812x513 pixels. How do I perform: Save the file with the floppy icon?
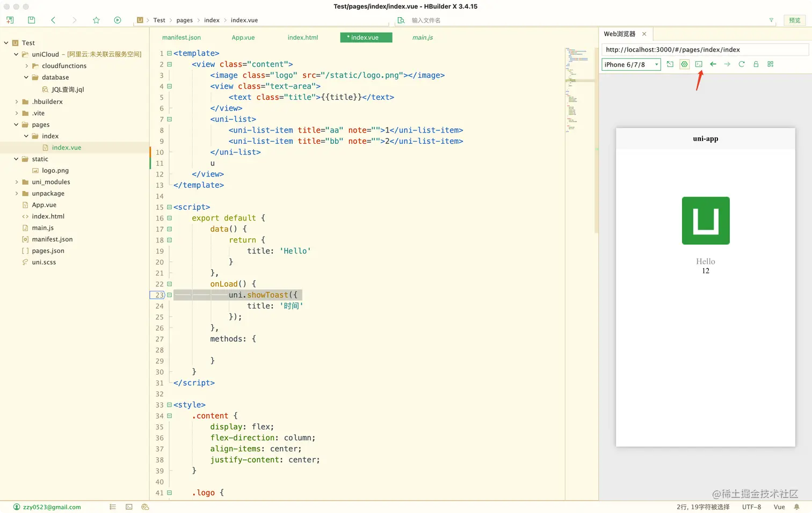click(31, 20)
